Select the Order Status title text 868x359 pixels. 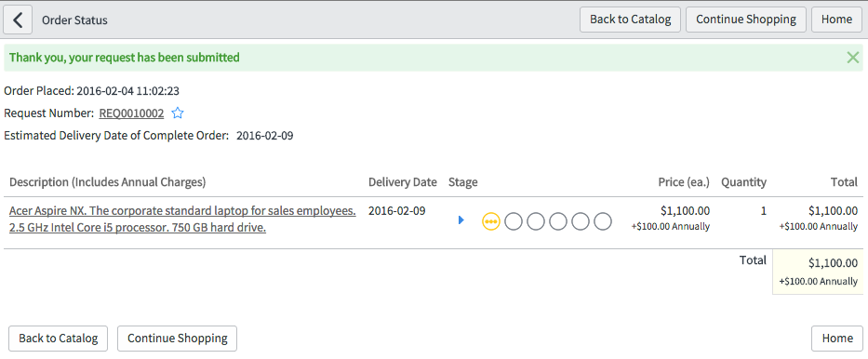74,20
